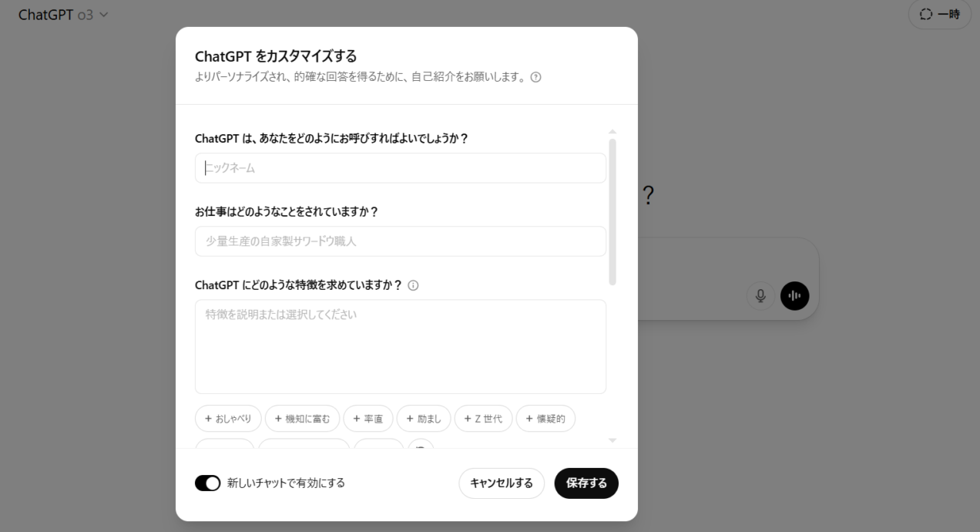Click the heading ChatGPT をカスタマイズする
The width and height of the screenshot is (980, 532).
pos(276,56)
